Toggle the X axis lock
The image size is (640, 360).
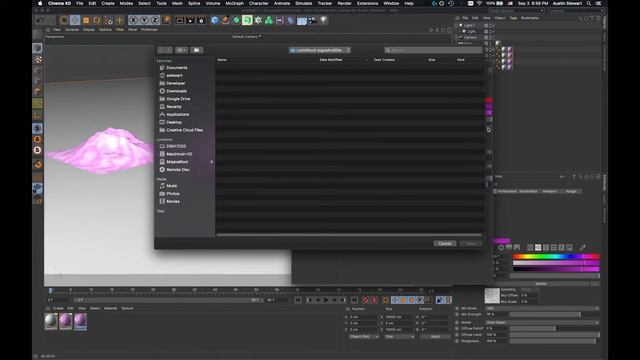133,20
